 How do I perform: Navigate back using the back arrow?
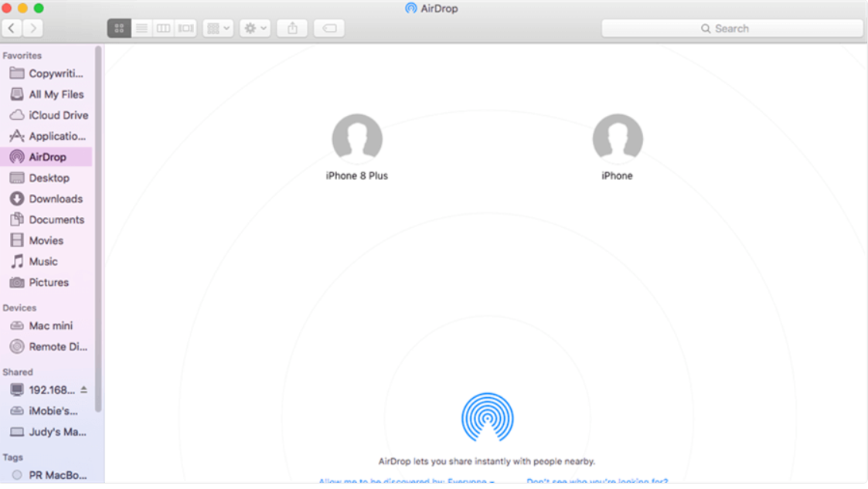click(12, 28)
